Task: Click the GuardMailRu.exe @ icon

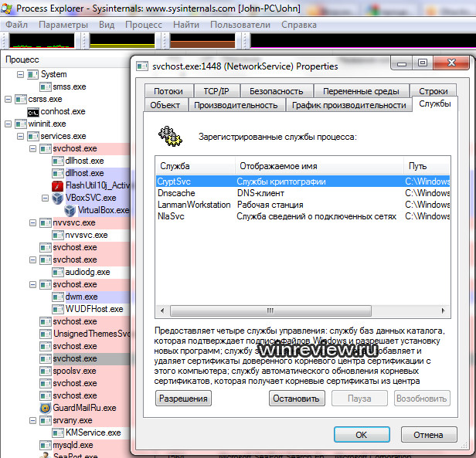Action: (46, 408)
